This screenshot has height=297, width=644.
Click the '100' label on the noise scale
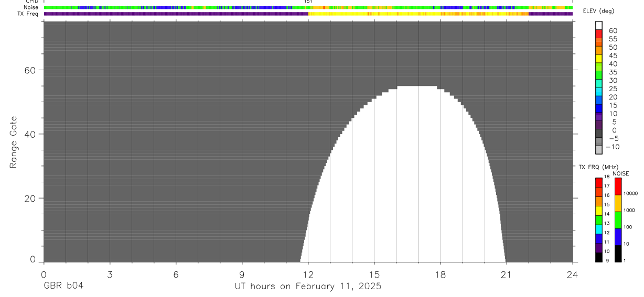point(628,227)
